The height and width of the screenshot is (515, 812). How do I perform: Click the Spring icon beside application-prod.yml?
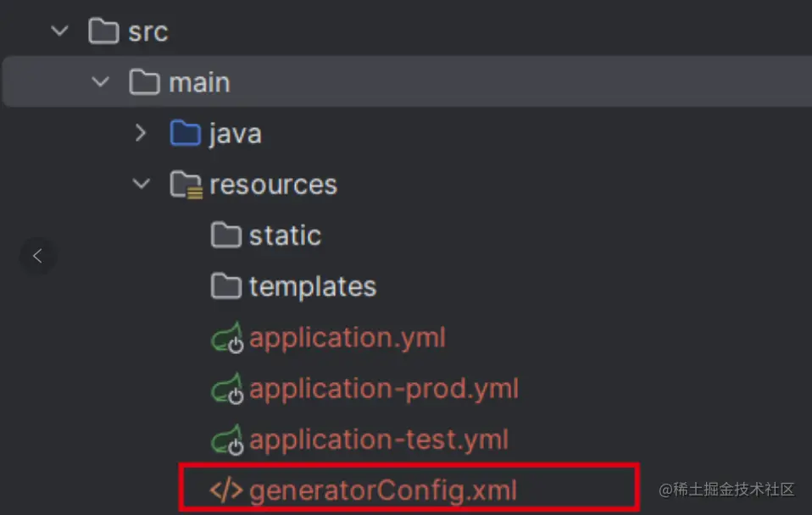tap(227, 390)
